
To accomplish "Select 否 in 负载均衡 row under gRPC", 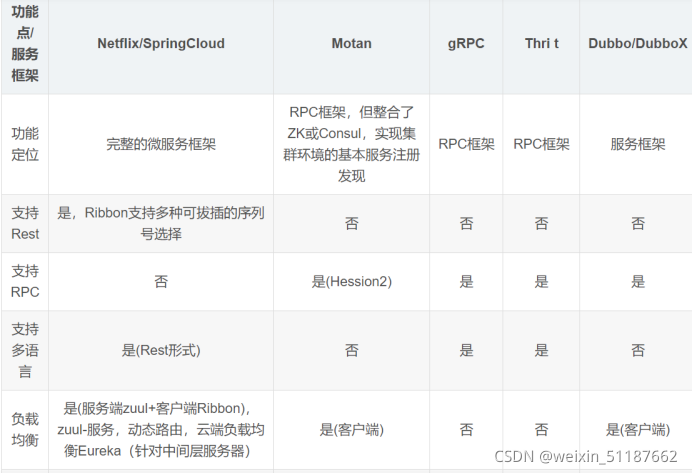I will (466, 430).
